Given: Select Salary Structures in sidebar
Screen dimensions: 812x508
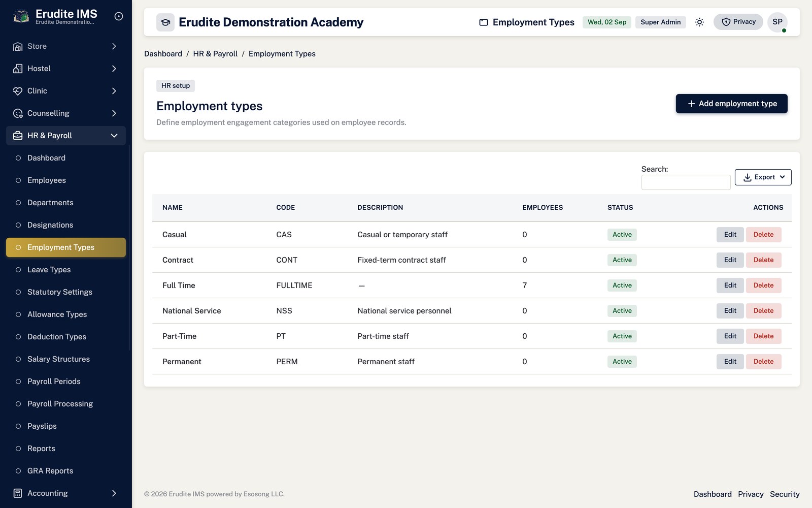Looking at the screenshot, I should tap(66, 359).
